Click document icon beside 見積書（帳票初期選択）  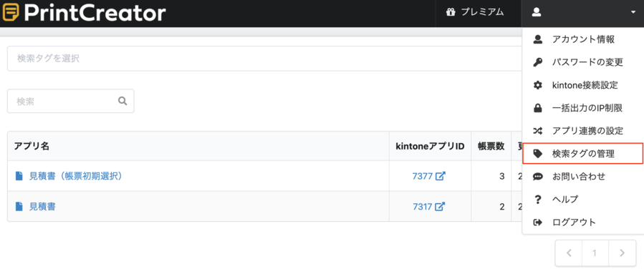(x=19, y=176)
